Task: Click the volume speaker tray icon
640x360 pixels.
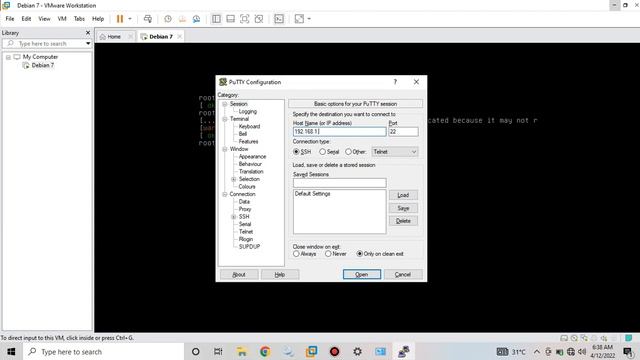Action: [582, 351]
